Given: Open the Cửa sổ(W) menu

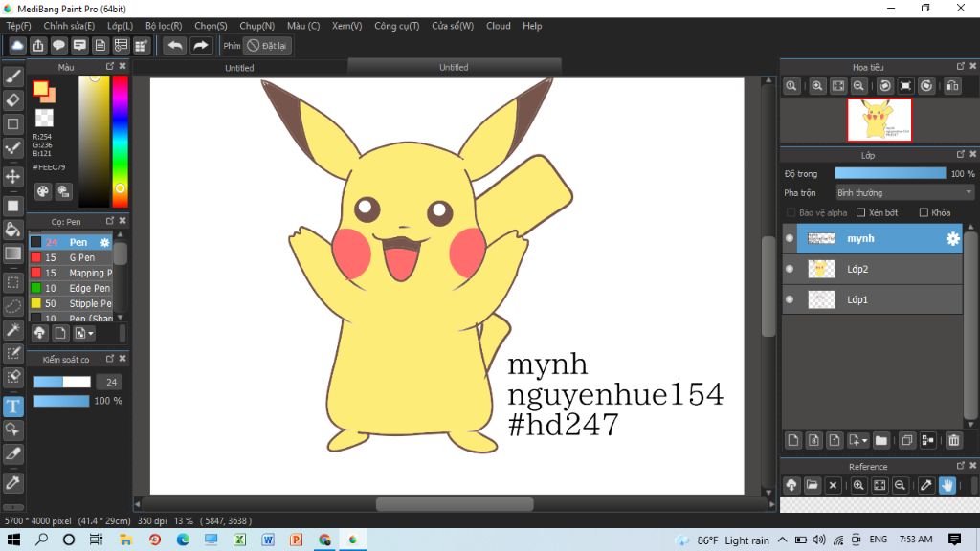Looking at the screenshot, I should point(453,26).
